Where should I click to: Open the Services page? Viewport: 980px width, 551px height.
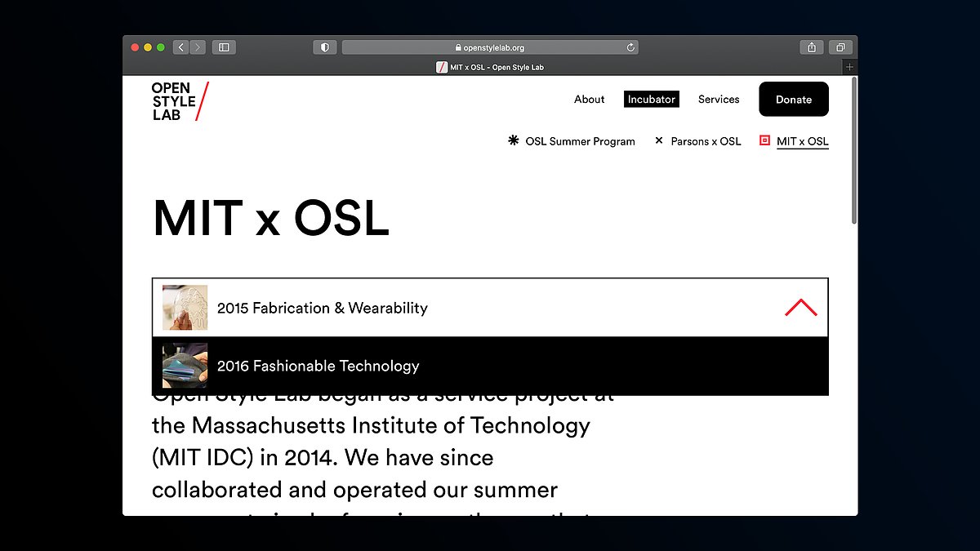coord(718,99)
